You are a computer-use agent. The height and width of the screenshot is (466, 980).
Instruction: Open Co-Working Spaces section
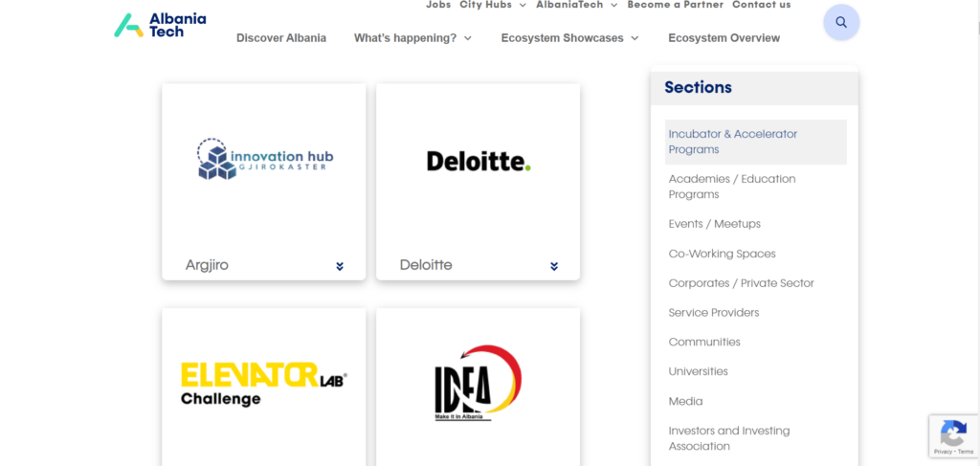(722, 254)
